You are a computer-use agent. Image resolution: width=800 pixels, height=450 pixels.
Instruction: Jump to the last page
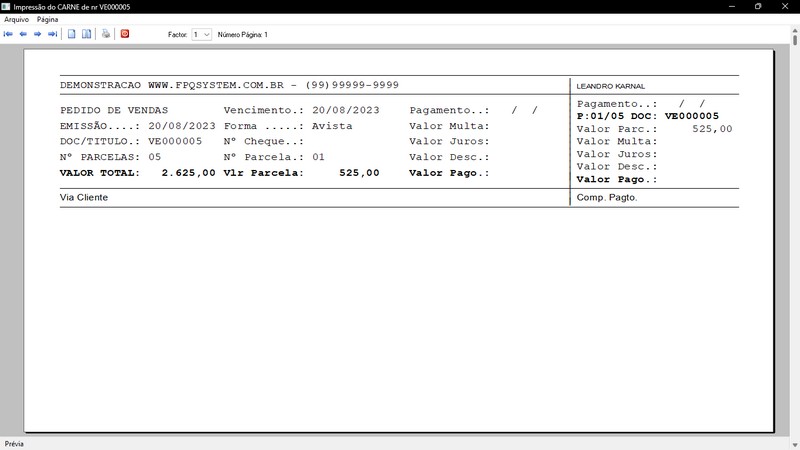coord(52,34)
